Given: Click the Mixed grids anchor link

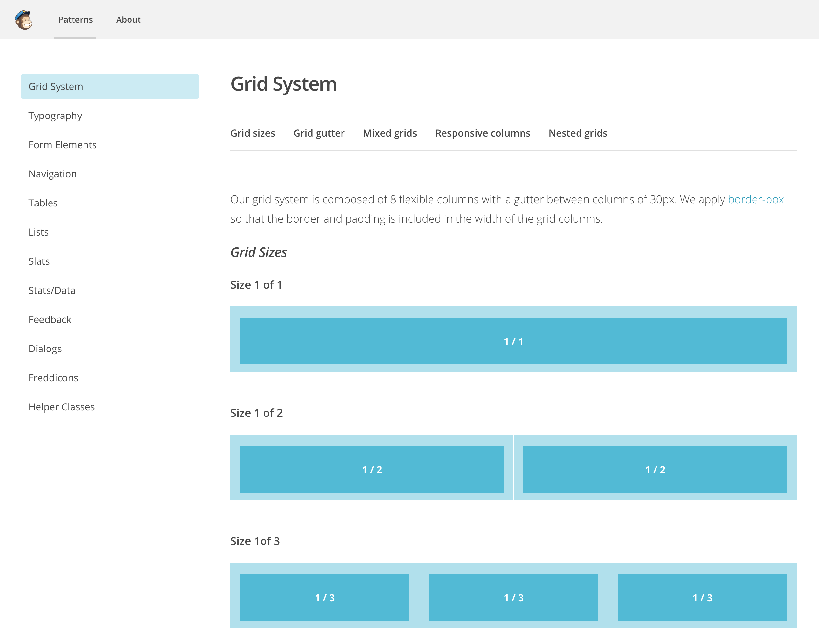Looking at the screenshot, I should coord(389,133).
